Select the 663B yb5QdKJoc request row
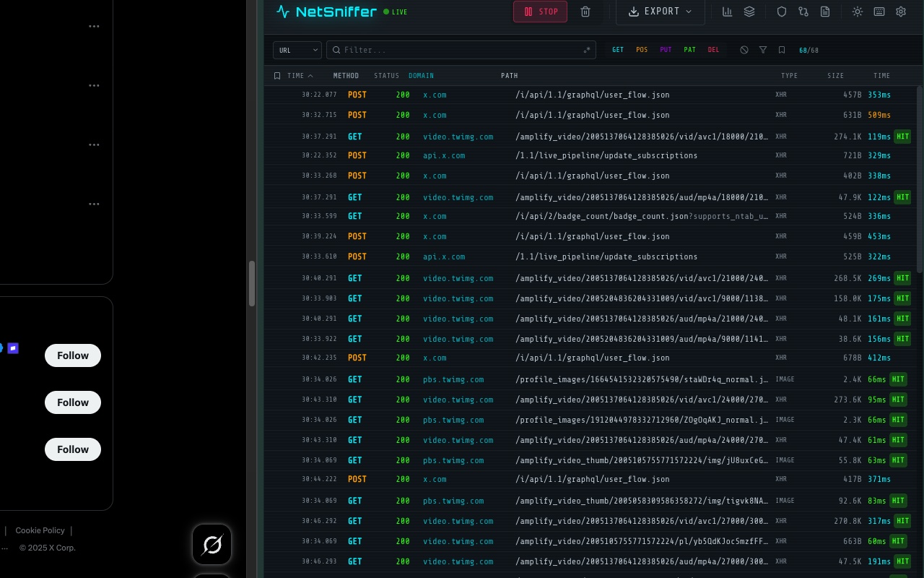This screenshot has height=578, width=924. [x=590, y=541]
